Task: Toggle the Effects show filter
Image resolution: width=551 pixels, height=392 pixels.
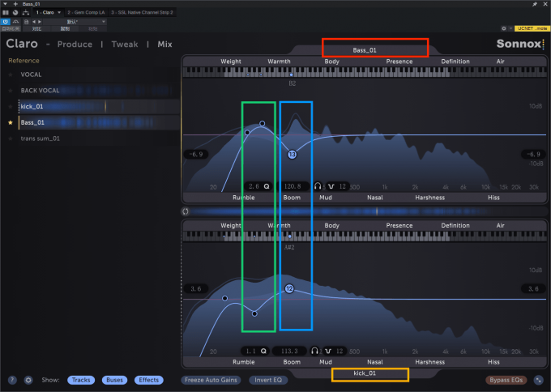Action: [x=149, y=379]
